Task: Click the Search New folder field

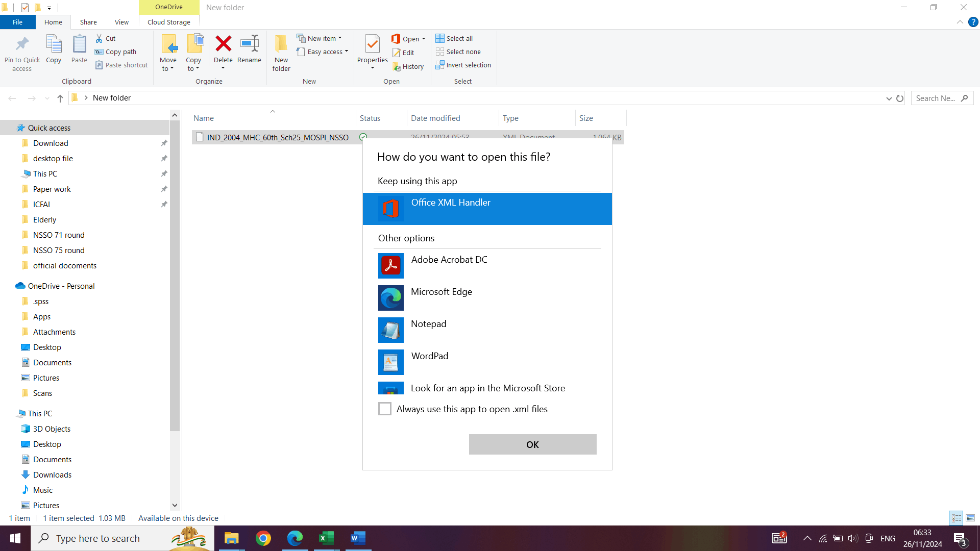Action: point(936,98)
